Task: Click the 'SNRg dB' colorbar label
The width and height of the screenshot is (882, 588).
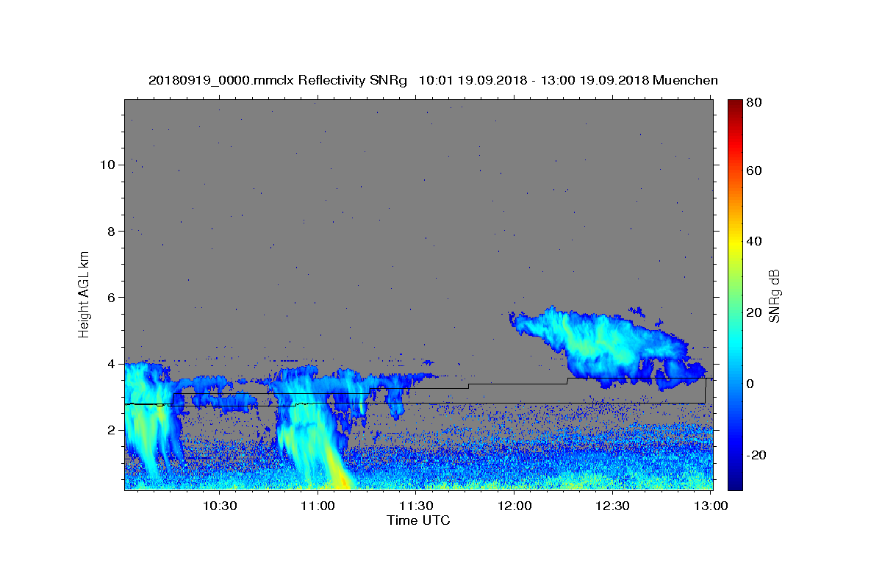Action: pos(773,295)
